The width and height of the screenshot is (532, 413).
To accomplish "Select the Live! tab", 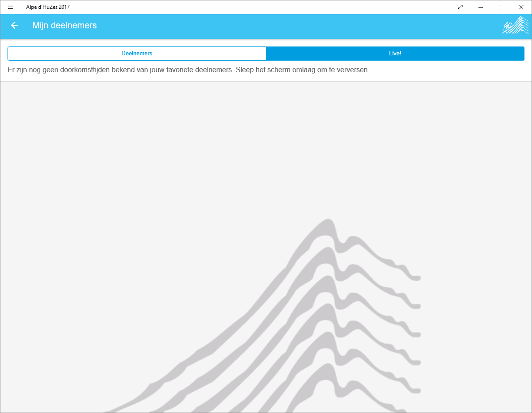I will 395,54.
